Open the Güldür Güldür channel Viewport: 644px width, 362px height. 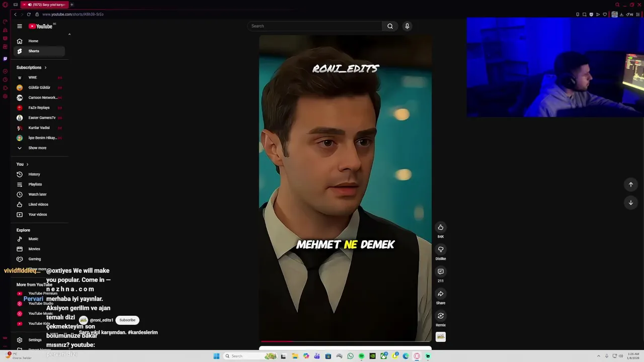[39, 87]
